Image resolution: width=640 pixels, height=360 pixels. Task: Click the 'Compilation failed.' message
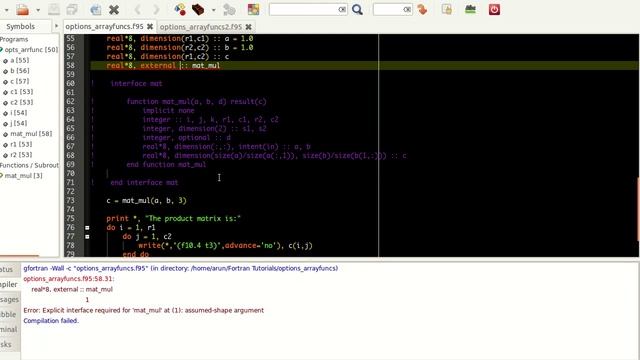51,321
